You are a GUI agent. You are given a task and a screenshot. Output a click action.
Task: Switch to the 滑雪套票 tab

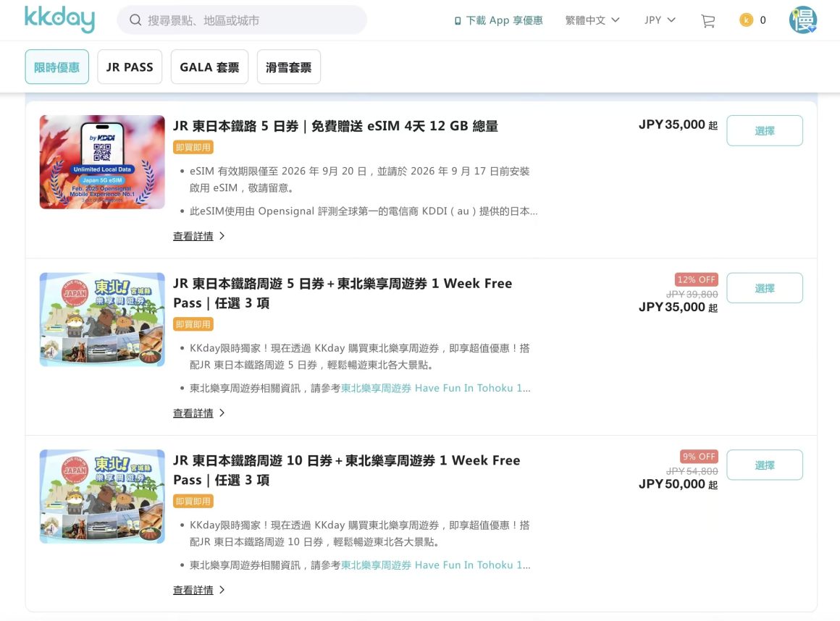tap(289, 67)
